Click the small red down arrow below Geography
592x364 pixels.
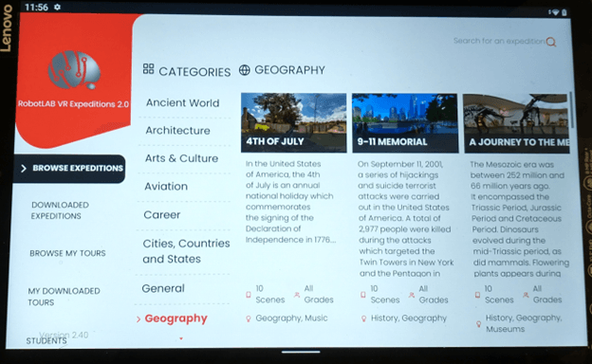(x=181, y=338)
